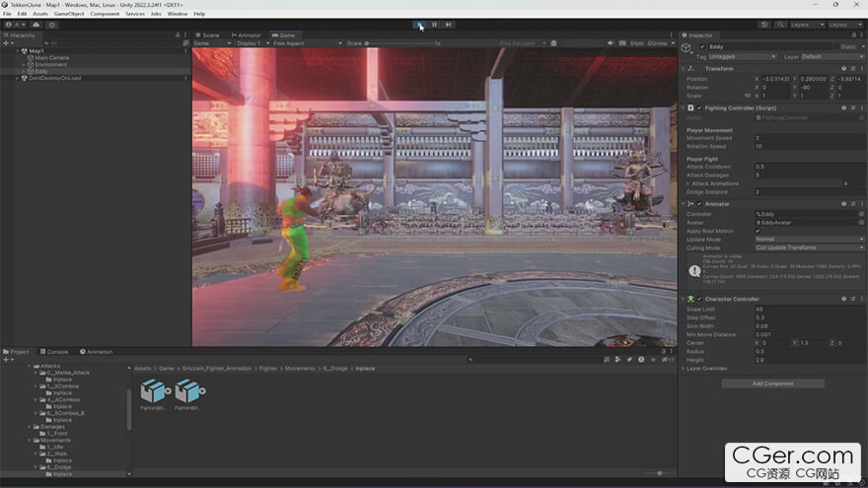Expand the Attack Animations list

(688, 183)
